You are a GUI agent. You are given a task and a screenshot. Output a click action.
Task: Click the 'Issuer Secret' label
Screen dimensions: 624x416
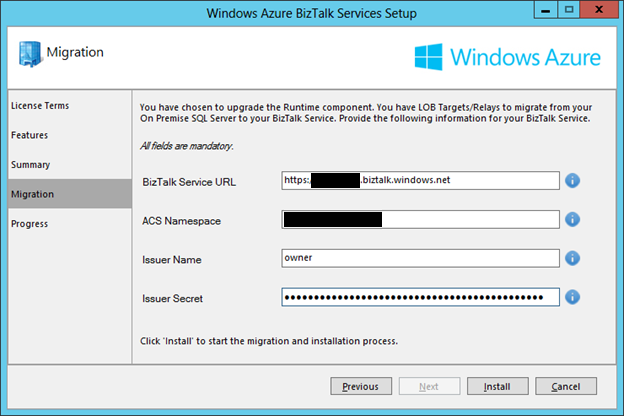pyautogui.click(x=172, y=299)
